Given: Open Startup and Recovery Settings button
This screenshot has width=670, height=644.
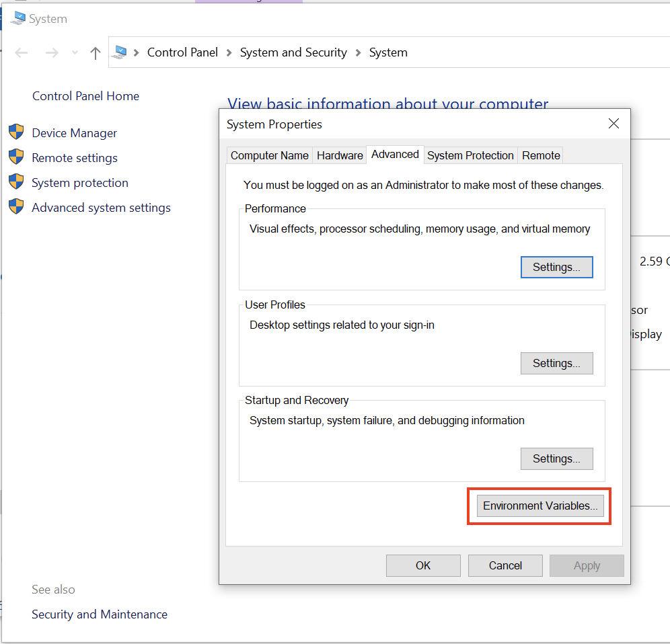Looking at the screenshot, I should 557,458.
